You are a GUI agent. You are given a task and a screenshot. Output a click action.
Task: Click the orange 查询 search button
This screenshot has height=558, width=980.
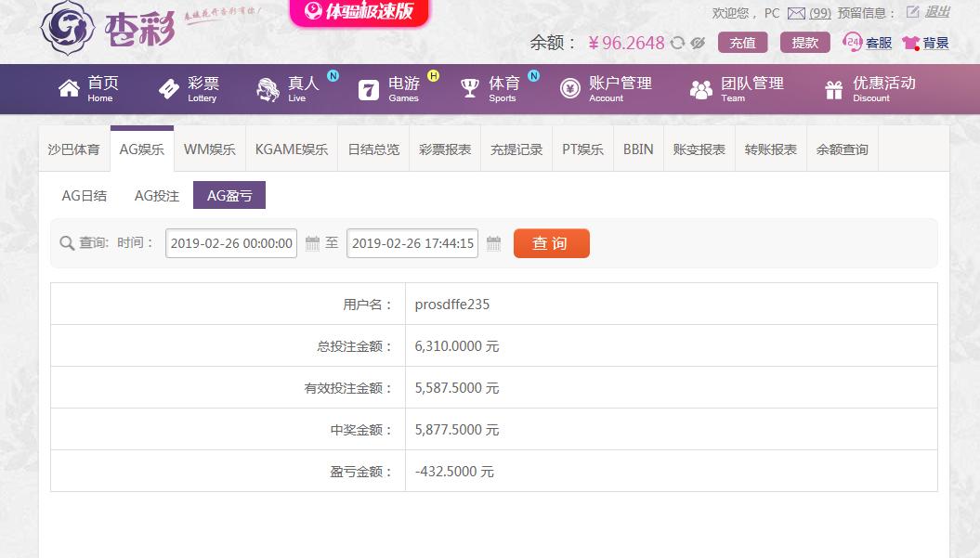[551, 243]
